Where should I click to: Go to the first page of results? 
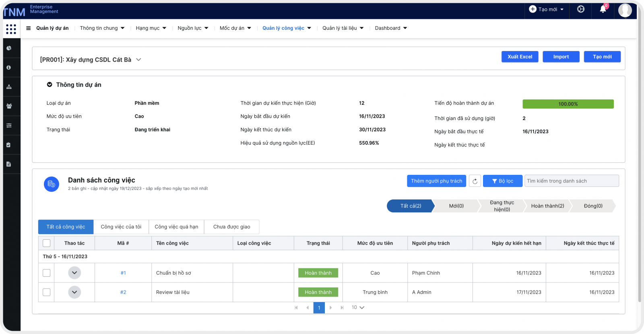tap(296, 308)
